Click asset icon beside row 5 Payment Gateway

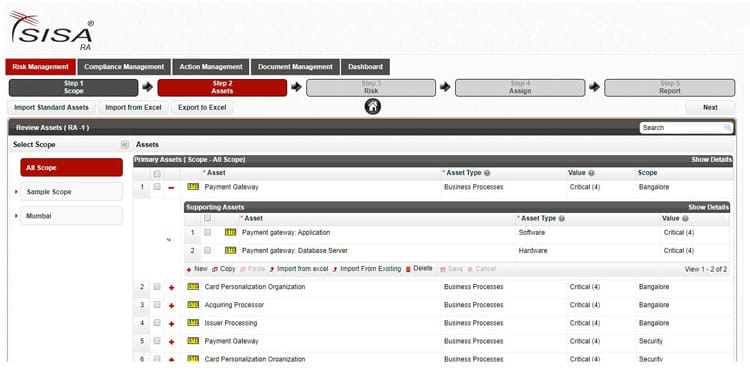pos(193,341)
